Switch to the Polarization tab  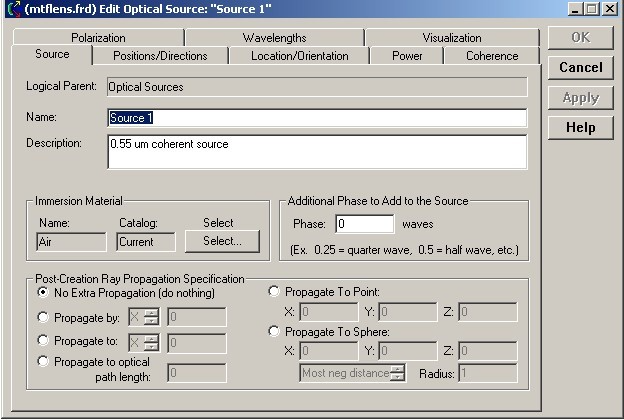[98, 38]
